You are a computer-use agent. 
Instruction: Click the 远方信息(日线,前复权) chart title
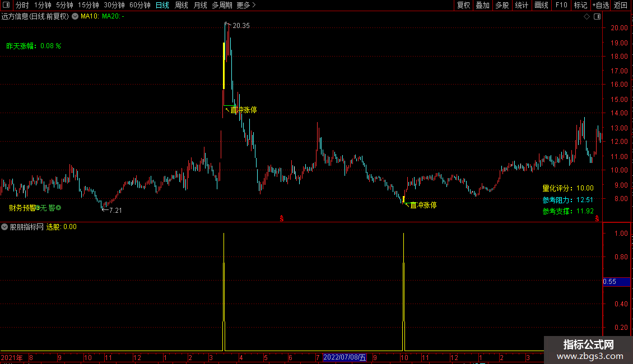(x=35, y=17)
